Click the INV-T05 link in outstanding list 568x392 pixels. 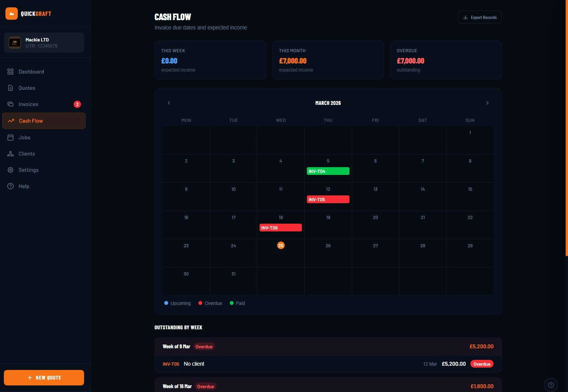click(171, 364)
